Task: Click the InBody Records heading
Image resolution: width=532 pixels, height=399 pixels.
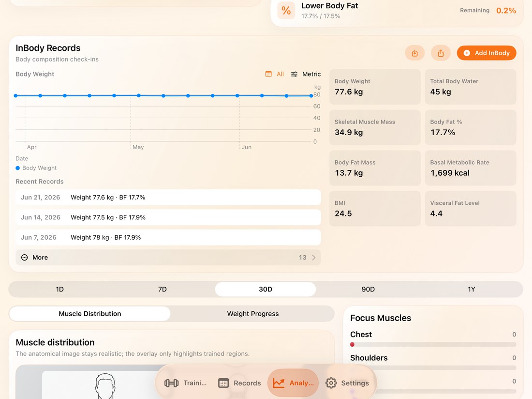Action: tap(48, 48)
